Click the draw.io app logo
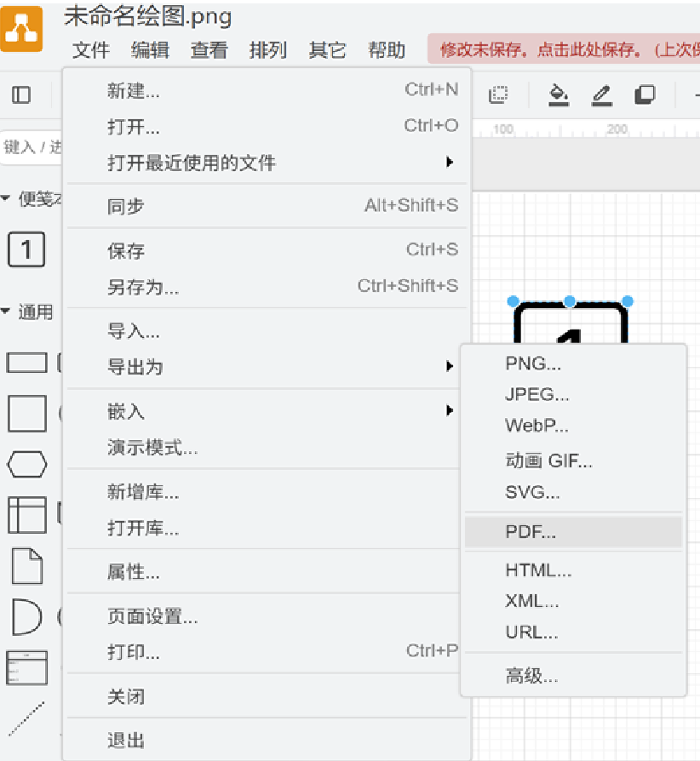Viewport: 700px width, 761px height. 21,29
